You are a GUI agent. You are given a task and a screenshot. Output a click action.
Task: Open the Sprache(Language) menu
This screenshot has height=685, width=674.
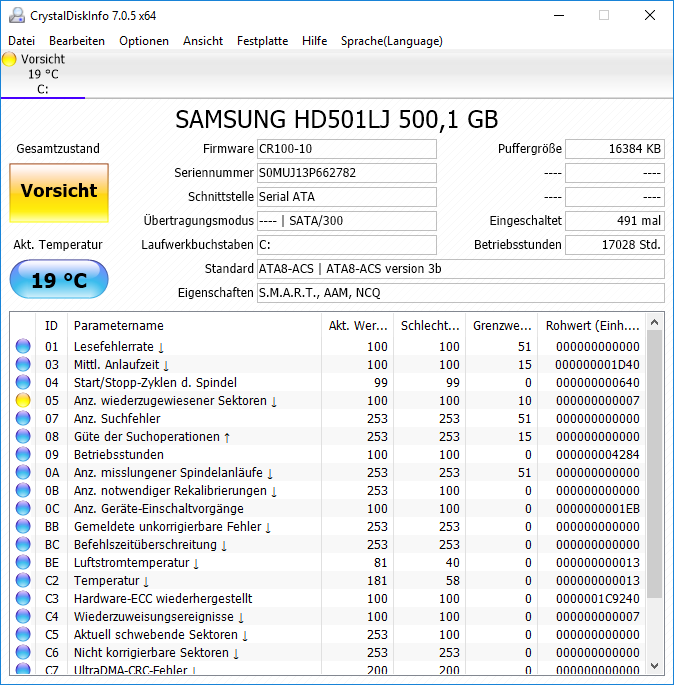point(391,41)
